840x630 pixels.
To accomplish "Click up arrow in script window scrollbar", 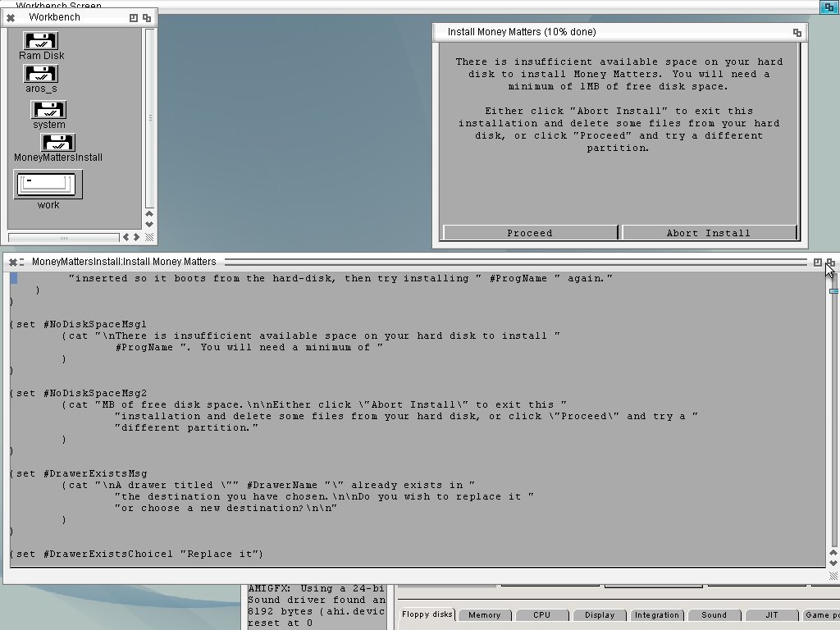I will [833, 552].
